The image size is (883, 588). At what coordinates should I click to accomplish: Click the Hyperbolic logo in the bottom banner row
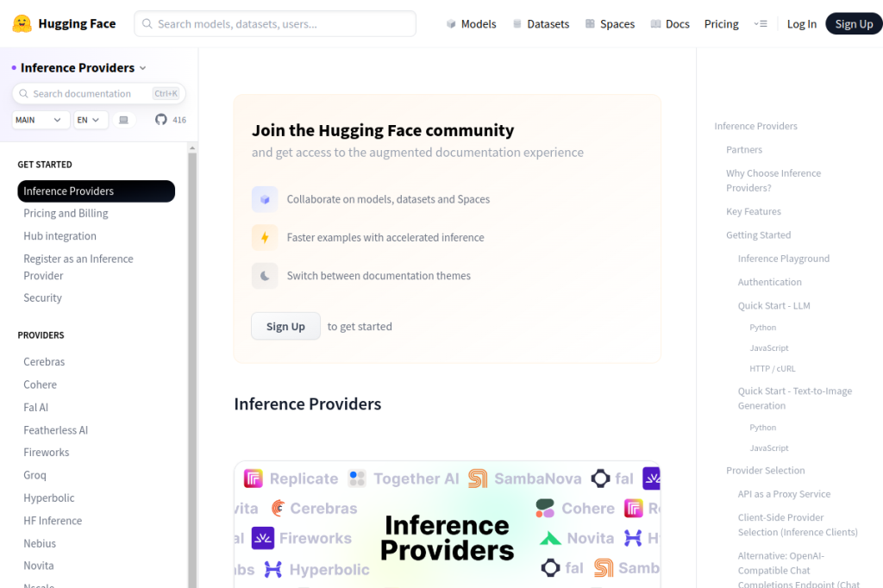273,569
